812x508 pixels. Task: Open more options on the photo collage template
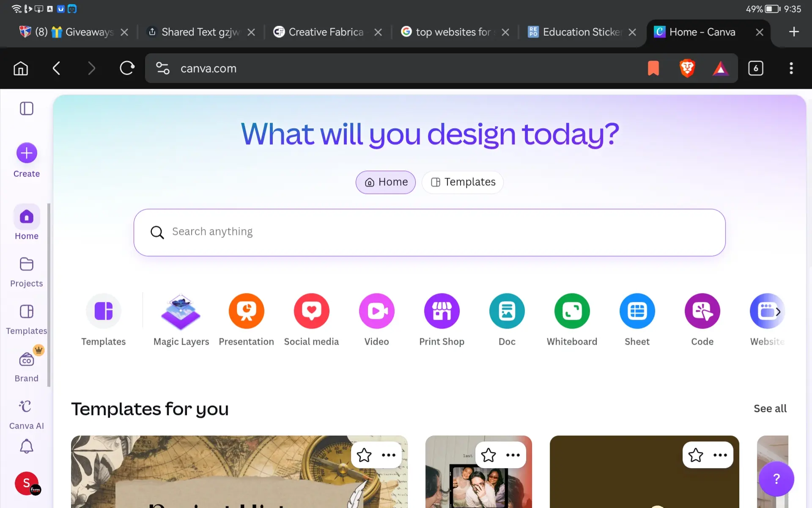513,455
